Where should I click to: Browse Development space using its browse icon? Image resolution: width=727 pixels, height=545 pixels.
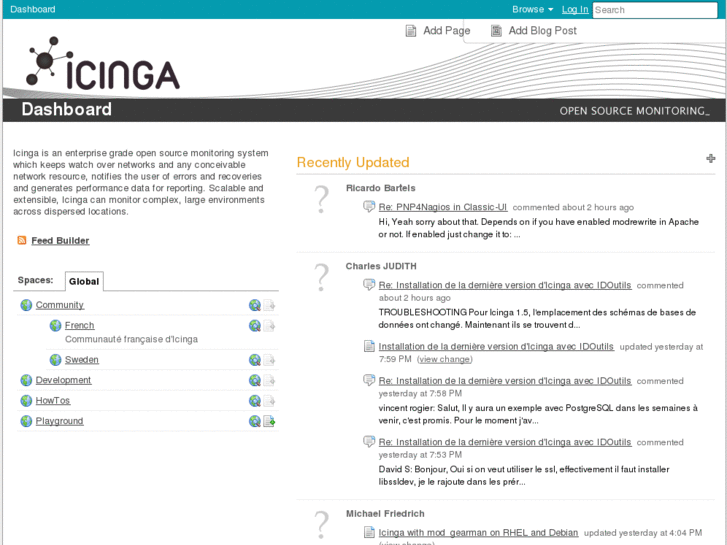tap(255, 380)
